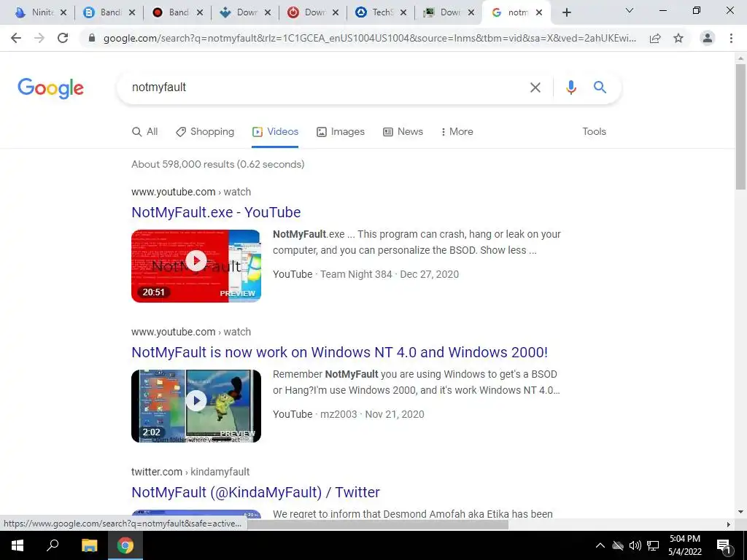Click the mz2003 uploader text

click(338, 414)
